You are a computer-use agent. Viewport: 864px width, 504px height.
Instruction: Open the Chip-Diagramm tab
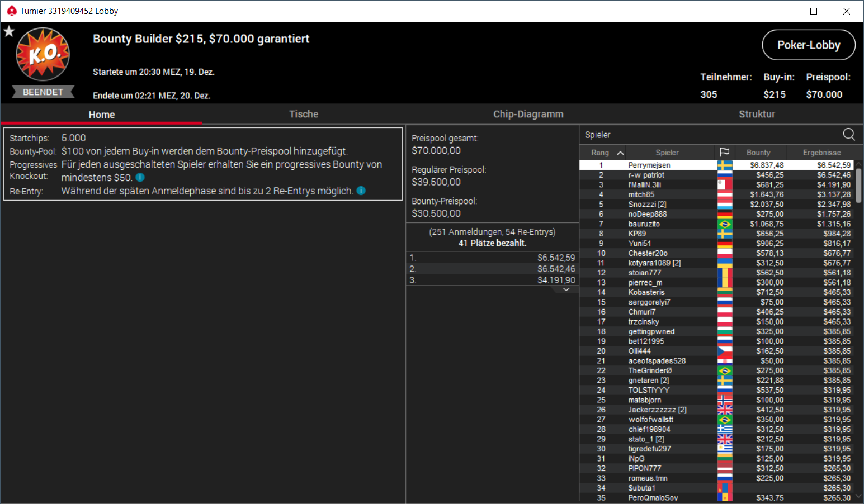tap(528, 114)
